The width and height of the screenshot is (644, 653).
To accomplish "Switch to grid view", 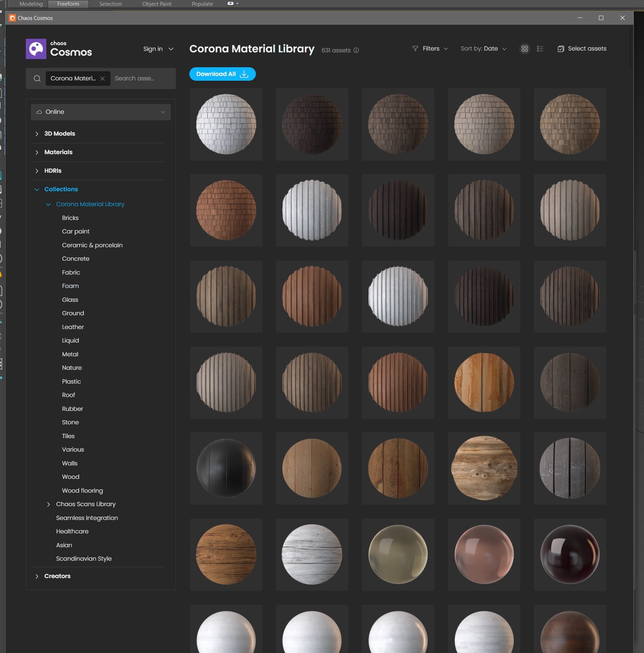I will 525,49.
